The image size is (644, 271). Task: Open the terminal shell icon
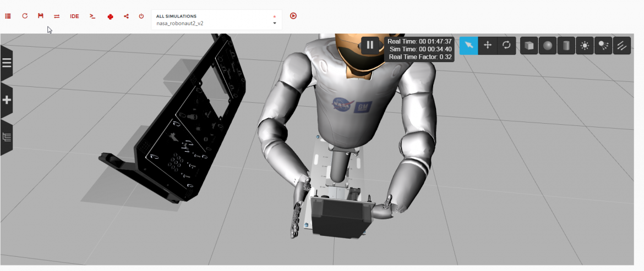[92, 16]
